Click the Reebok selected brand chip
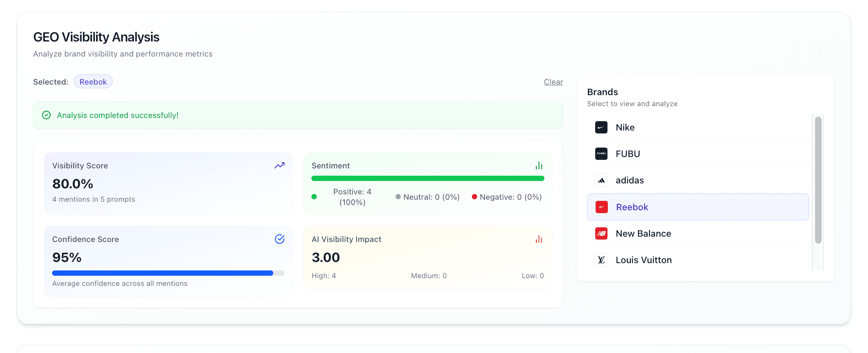868x353 pixels. click(x=93, y=82)
